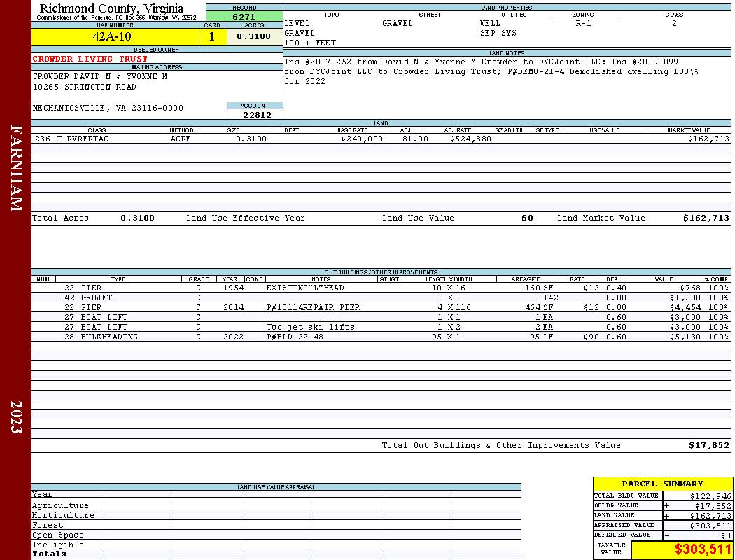Click Land Market Value total $162,713
This screenshot has width=735, height=560.
click(x=706, y=218)
